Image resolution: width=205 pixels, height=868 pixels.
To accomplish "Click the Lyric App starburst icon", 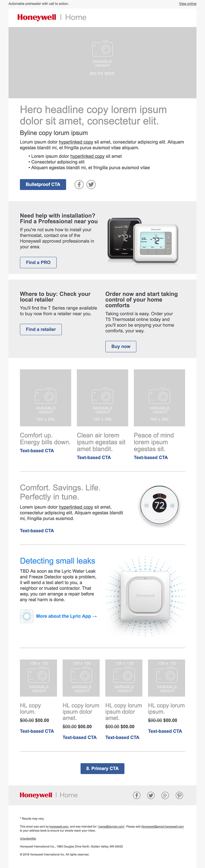I will click(27, 616).
